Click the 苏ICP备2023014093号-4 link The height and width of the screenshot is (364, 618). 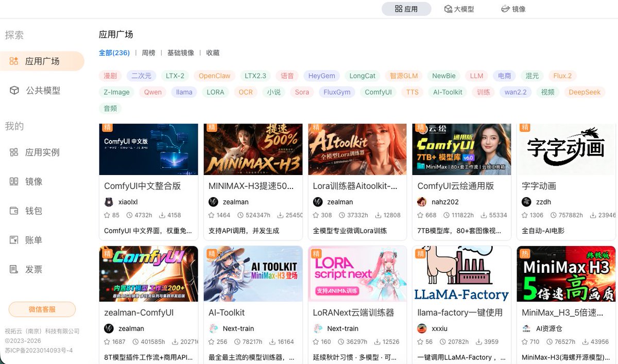(39, 350)
